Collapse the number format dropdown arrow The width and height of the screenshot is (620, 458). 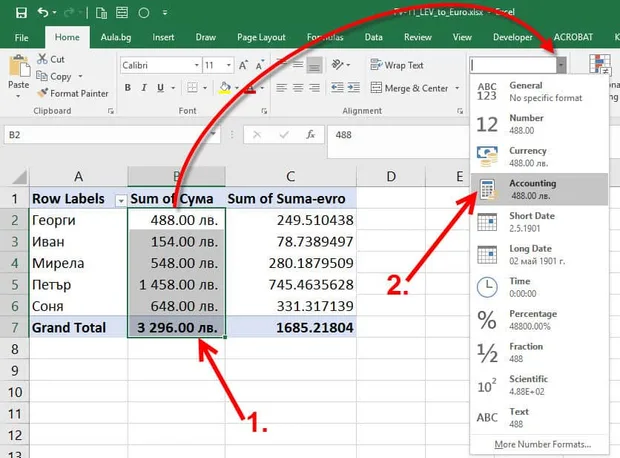tap(561, 65)
